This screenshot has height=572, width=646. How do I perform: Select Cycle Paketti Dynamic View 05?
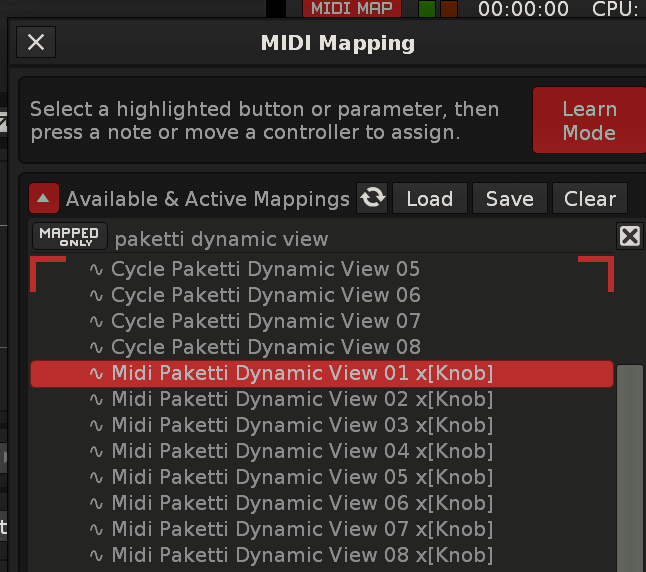(265, 269)
